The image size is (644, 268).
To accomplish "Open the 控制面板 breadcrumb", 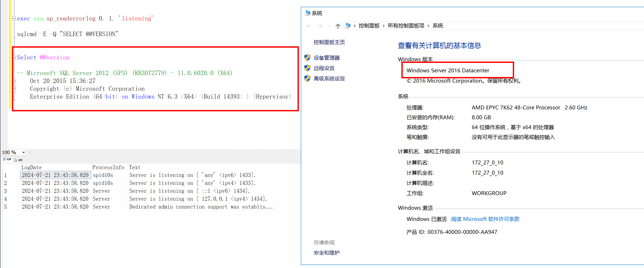I will coord(369,26).
